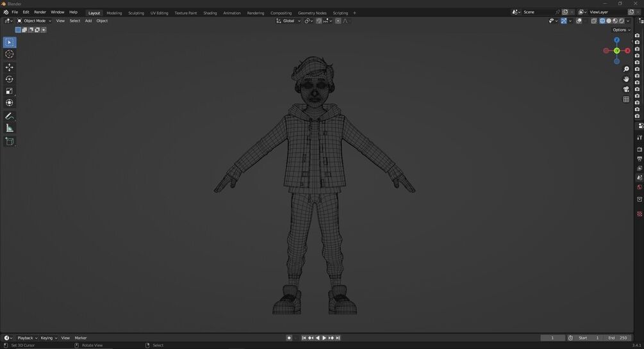Click the zoom magnifier in viewport
Viewport: 644px width, 349px height.
click(x=626, y=69)
